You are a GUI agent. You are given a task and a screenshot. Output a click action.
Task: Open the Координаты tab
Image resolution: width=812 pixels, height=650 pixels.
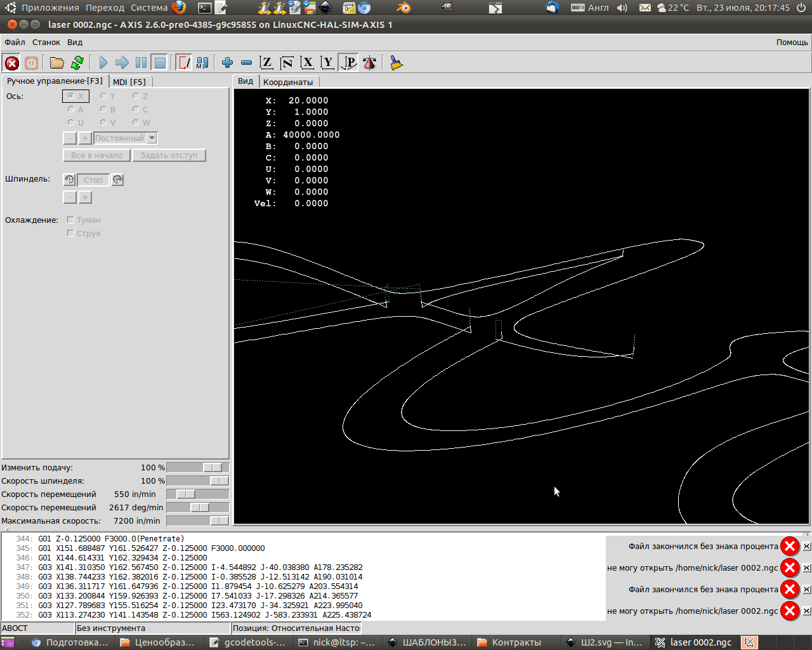pyautogui.click(x=288, y=82)
